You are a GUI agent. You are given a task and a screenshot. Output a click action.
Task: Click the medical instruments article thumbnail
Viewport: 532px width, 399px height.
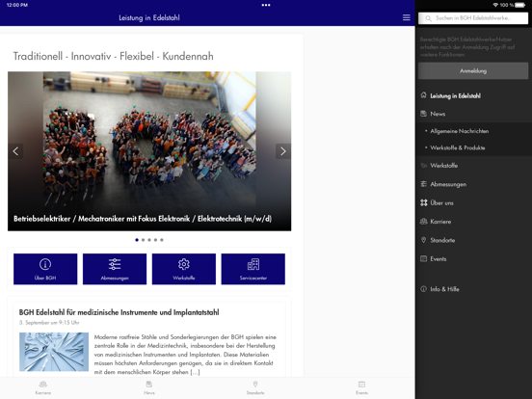pyautogui.click(x=54, y=352)
